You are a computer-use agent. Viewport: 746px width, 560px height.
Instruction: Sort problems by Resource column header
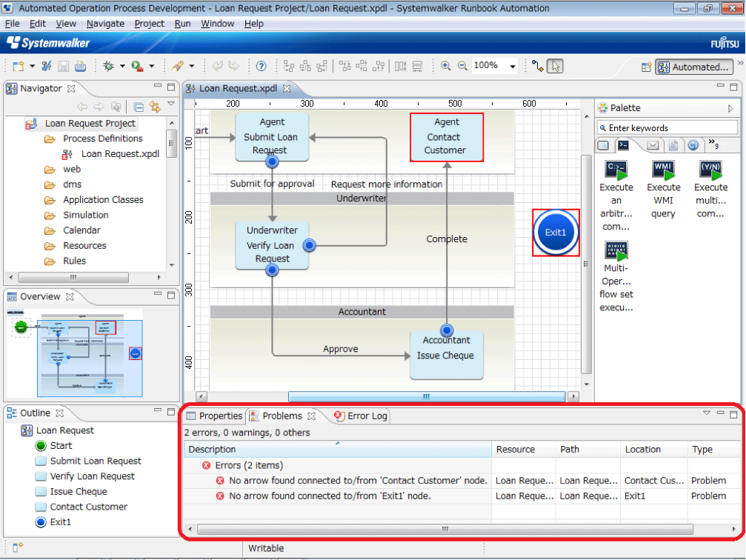click(x=523, y=449)
